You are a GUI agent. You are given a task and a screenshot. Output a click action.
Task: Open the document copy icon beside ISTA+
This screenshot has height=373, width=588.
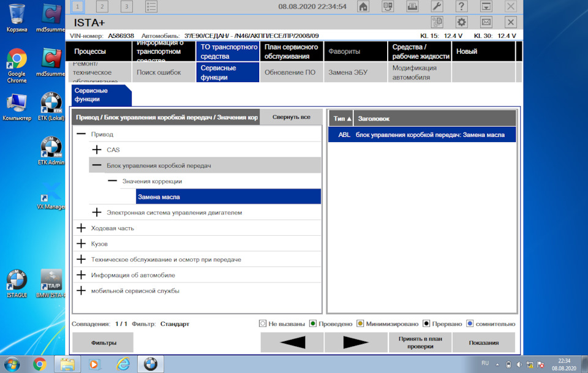437,22
